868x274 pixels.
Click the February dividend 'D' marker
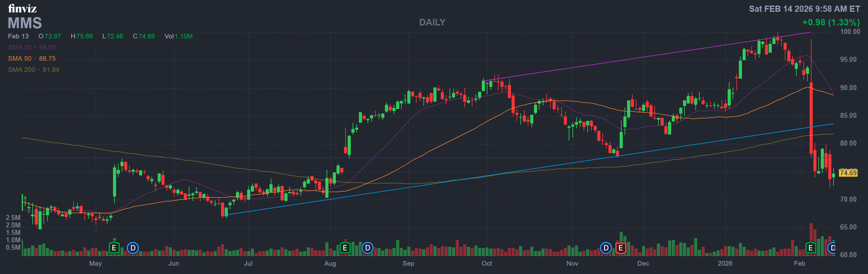[x=832, y=248]
